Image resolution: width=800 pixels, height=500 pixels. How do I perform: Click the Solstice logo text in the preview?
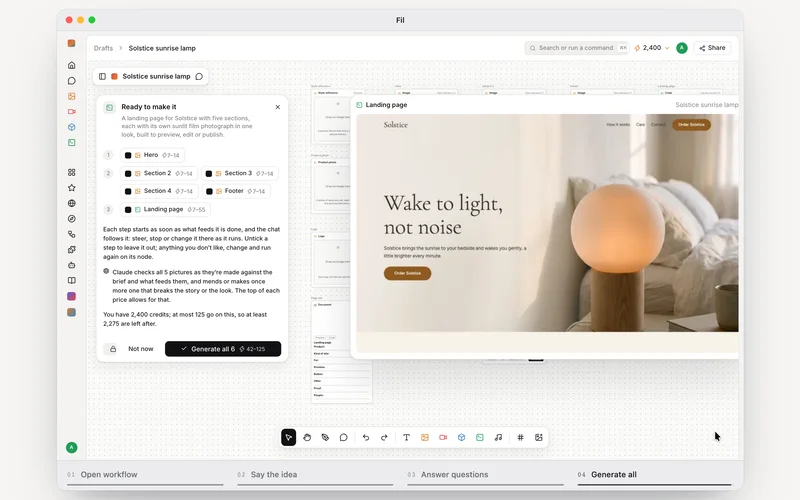point(395,124)
